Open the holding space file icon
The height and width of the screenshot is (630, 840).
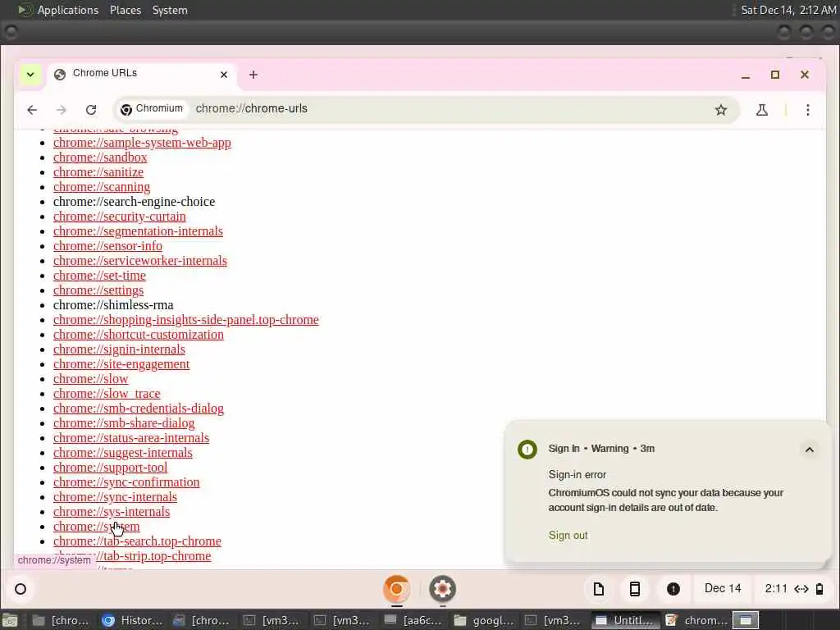pyautogui.click(x=599, y=589)
